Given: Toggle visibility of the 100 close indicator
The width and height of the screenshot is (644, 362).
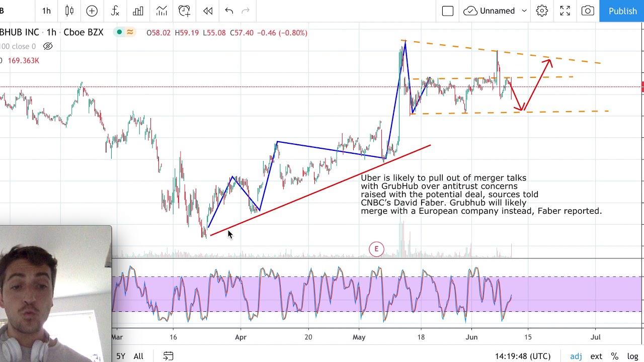Looking at the screenshot, I should point(48,46).
